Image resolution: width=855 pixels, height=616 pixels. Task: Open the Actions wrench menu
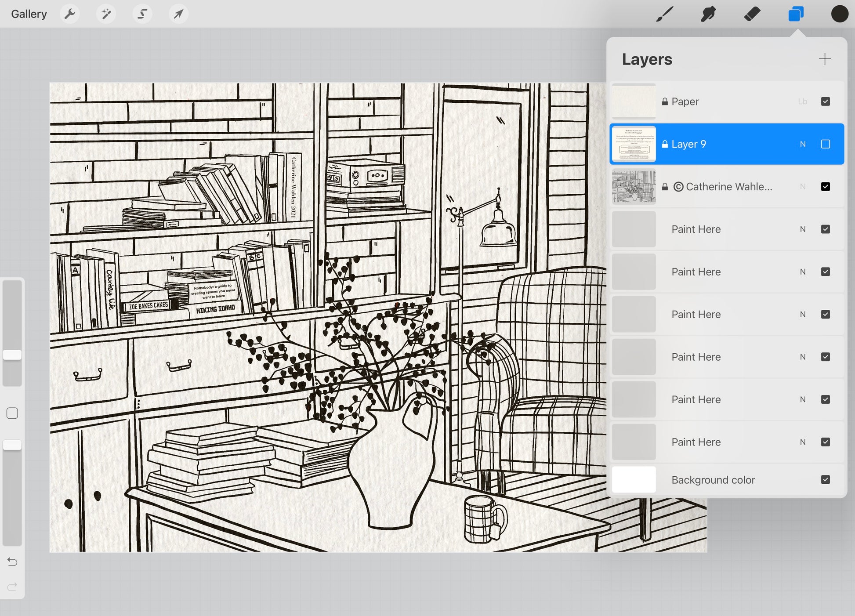70,14
